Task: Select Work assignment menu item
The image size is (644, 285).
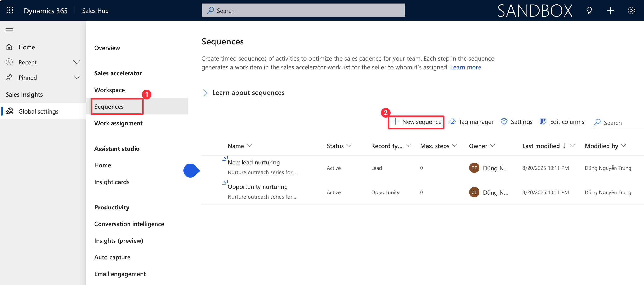Action: (118, 123)
